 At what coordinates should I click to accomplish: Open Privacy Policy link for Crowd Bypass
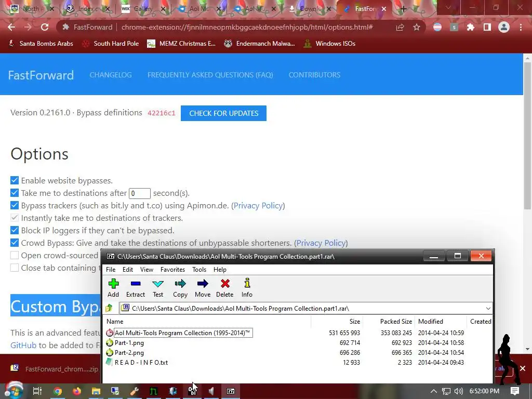click(321, 243)
